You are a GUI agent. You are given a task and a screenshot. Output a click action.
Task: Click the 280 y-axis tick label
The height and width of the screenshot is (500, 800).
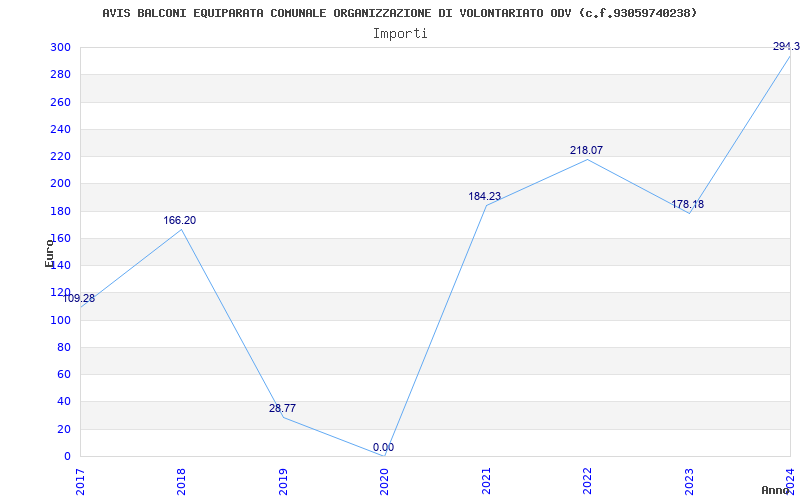tap(60, 74)
